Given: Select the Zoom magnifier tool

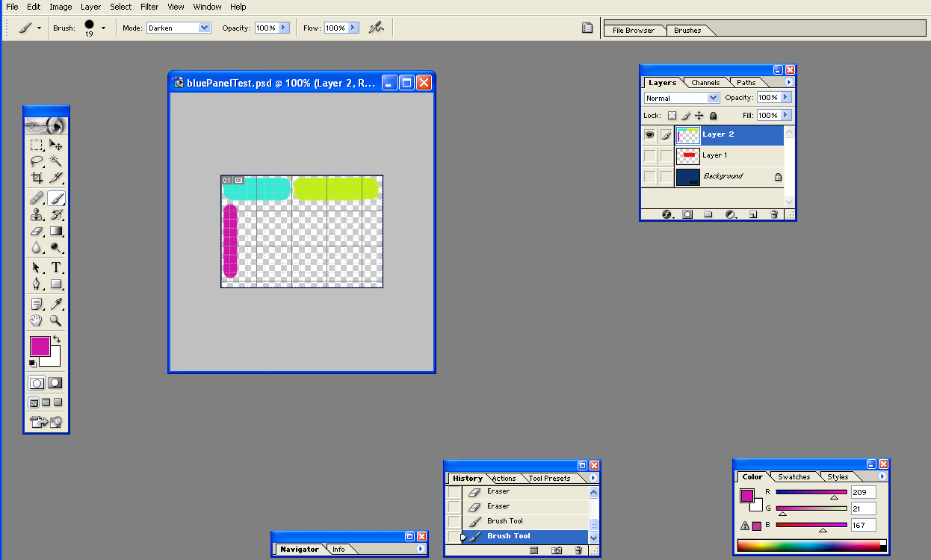Looking at the screenshot, I should pyautogui.click(x=56, y=320).
